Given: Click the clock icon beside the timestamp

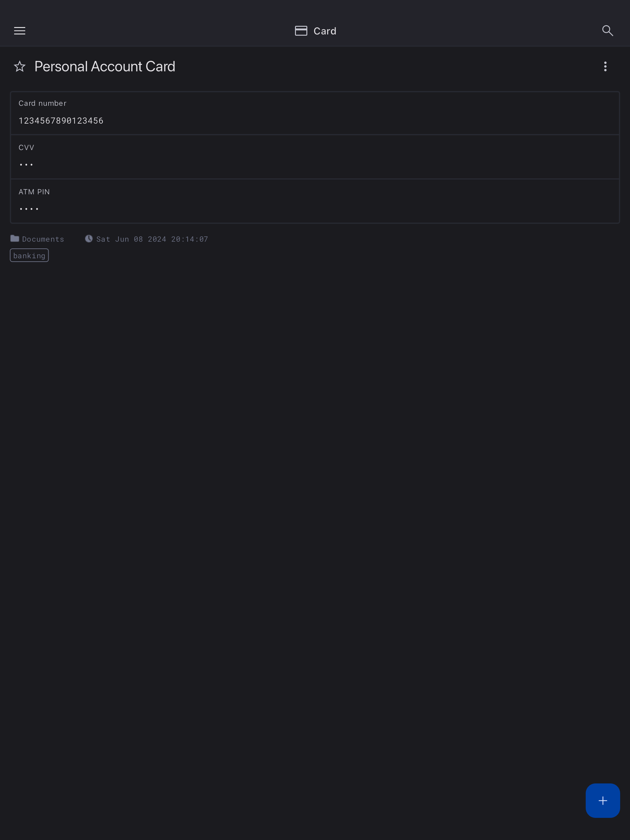Looking at the screenshot, I should coord(89,239).
